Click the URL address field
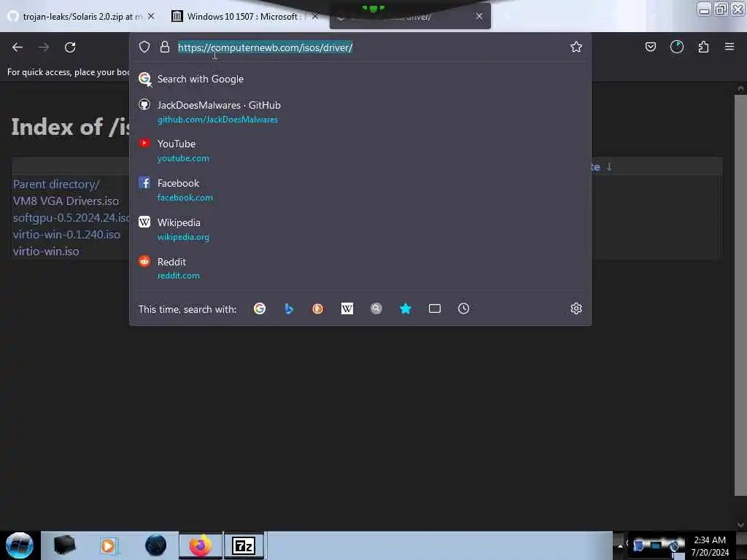The height and width of the screenshot is (560, 747). point(362,47)
